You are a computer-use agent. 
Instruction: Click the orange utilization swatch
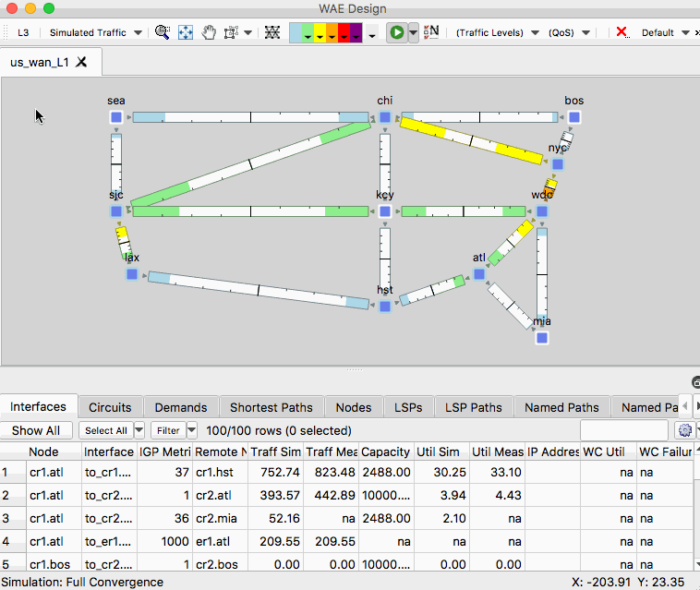pyautogui.click(x=332, y=32)
